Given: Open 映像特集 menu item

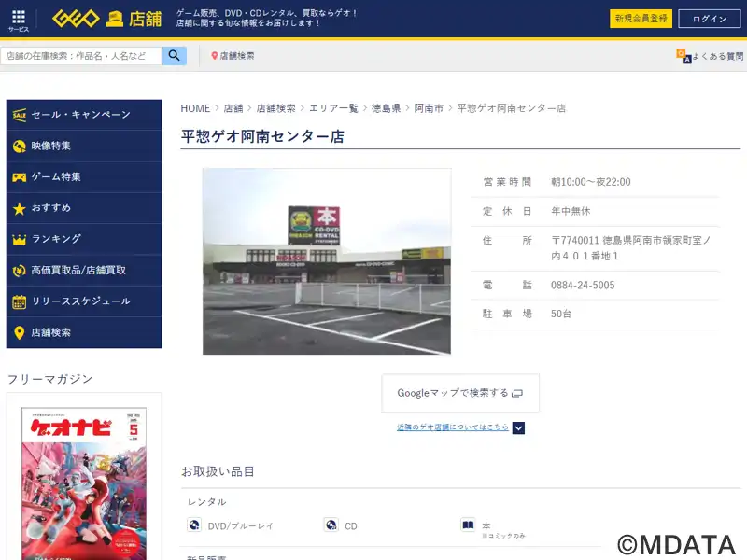Looking at the screenshot, I should (x=84, y=147).
